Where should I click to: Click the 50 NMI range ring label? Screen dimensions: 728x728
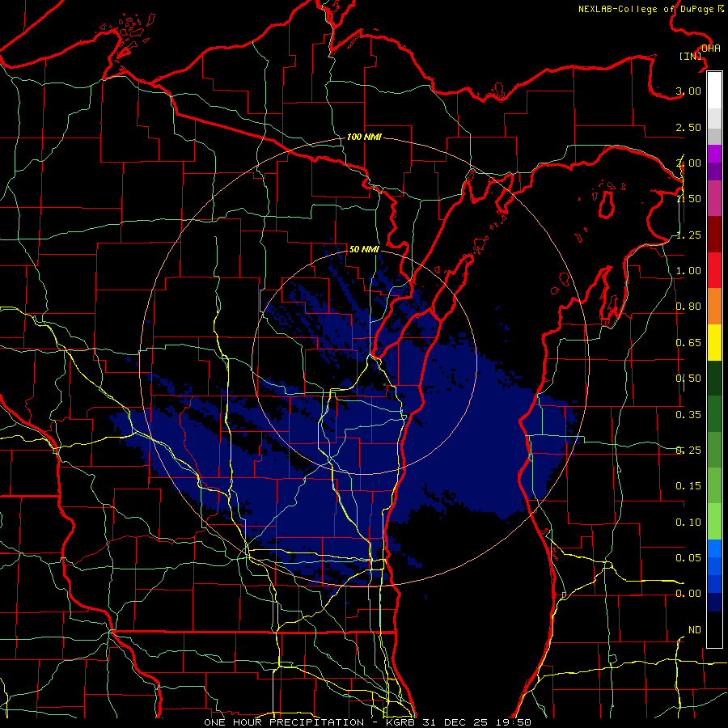click(364, 249)
